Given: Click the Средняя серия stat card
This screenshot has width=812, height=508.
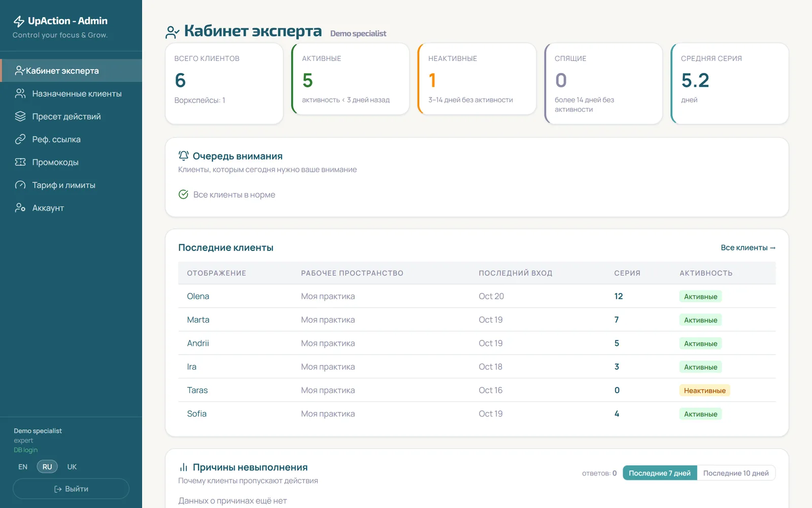Looking at the screenshot, I should coord(729,83).
